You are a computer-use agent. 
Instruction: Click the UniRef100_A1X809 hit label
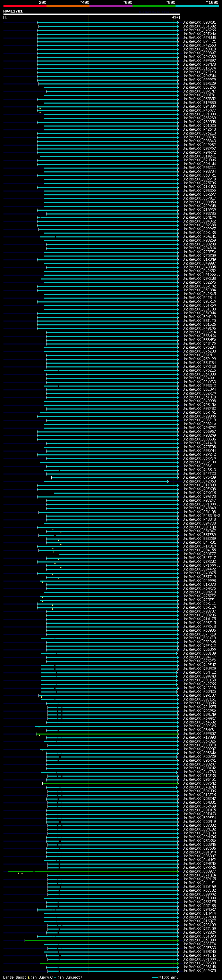199,485
